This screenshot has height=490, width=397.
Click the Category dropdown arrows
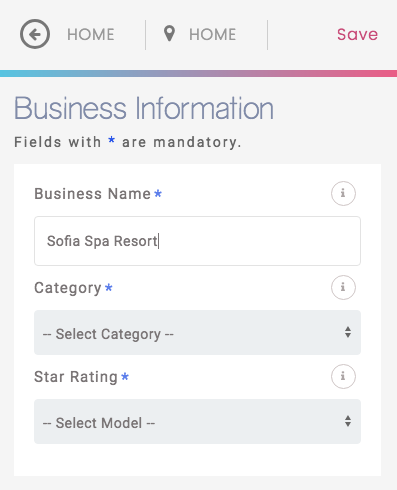pos(348,332)
